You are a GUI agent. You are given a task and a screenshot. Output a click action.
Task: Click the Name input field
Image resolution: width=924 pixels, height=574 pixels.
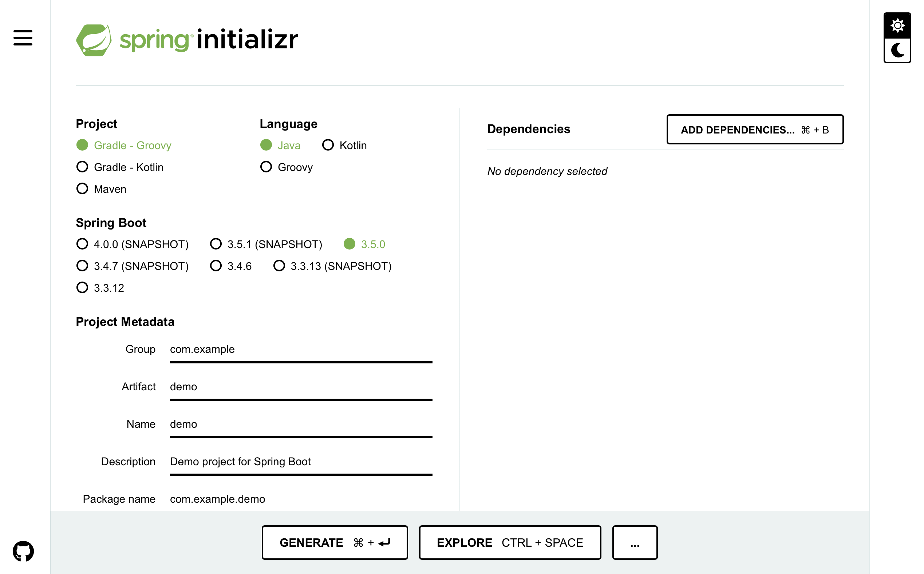click(x=301, y=424)
